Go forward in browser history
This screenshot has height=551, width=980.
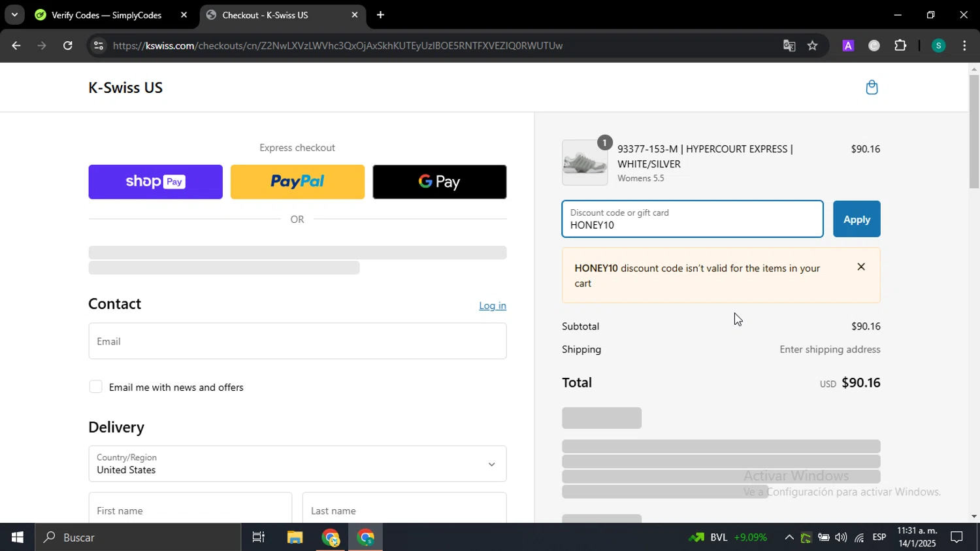[42, 46]
